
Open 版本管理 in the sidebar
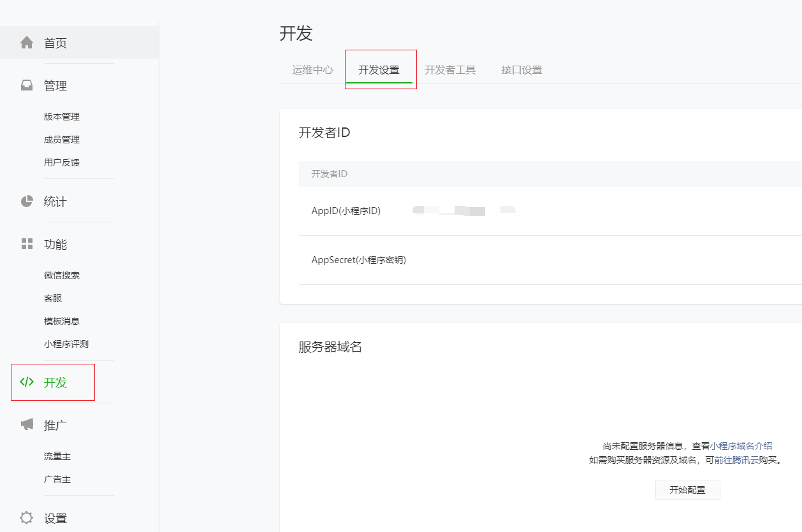point(62,117)
